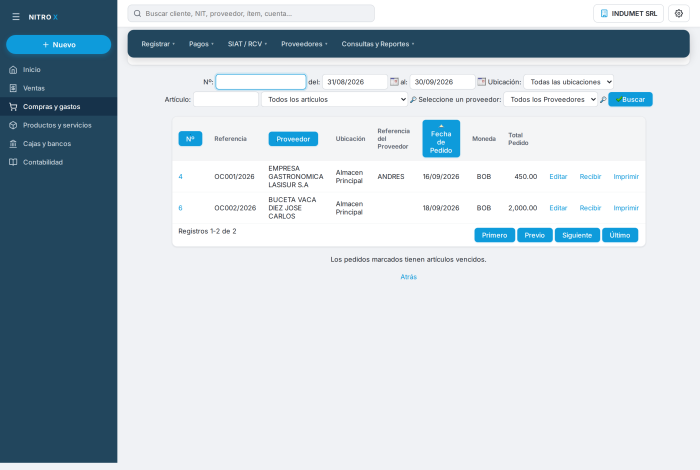Click the Previo pagination button
The image size is (700, 470).
pos(534,235)
